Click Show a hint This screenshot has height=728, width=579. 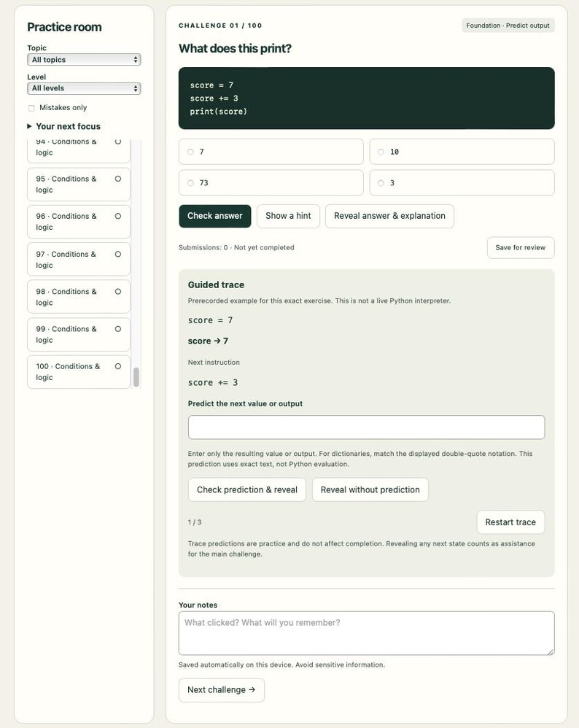(x=288, y=216)
